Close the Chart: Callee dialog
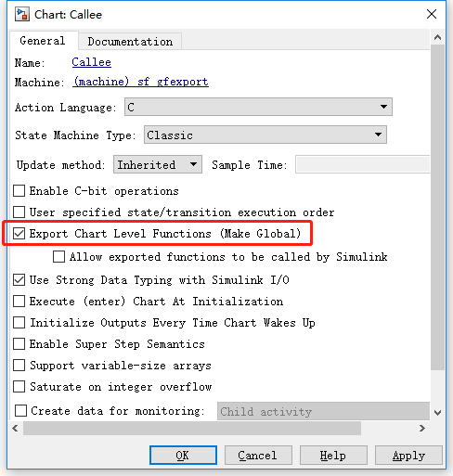 [432, 14]
